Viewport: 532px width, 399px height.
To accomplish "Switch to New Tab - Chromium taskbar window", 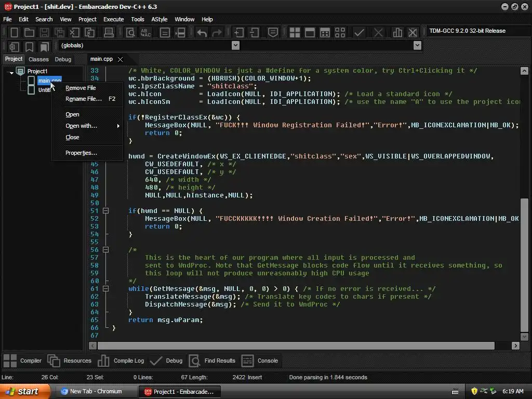I will coord(96,392).
